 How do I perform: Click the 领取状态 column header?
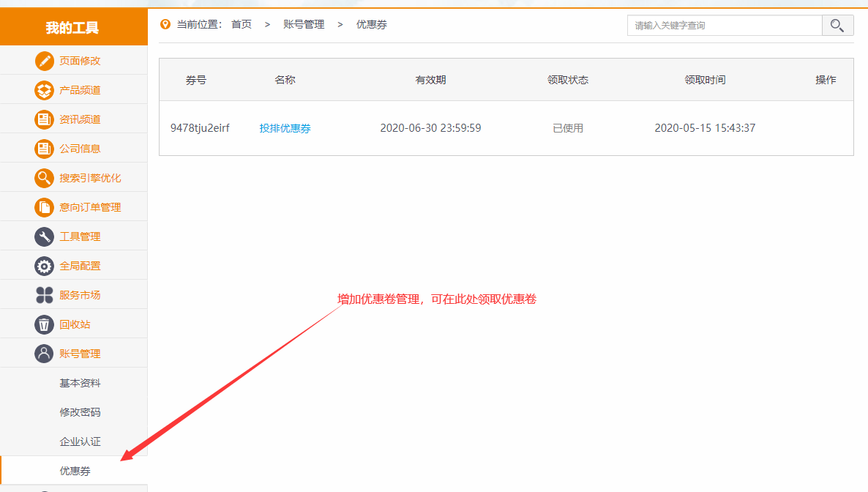click(568, 80)
